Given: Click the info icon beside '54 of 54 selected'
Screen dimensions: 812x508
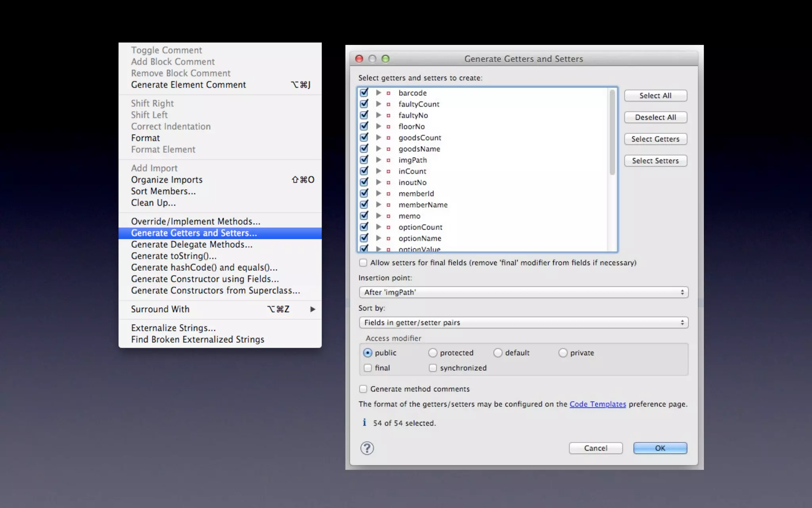Looking at the screenshot, I should [x=364, y=423].
